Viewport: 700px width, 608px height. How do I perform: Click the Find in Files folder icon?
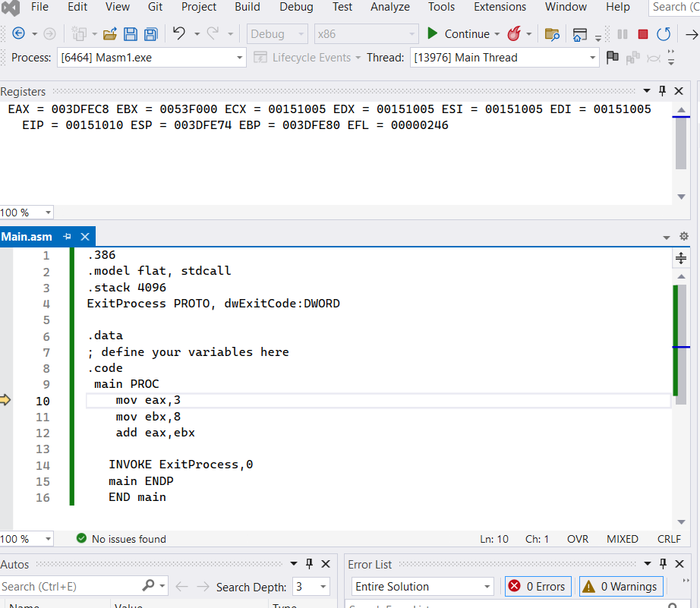[x=552, y=34]
